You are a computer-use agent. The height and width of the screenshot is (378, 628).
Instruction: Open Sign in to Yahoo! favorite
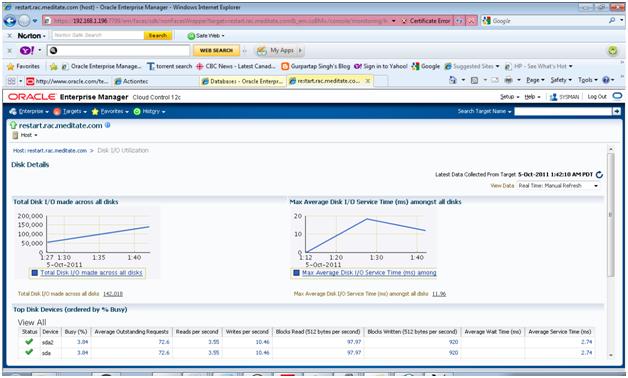[x=381, y=66]
